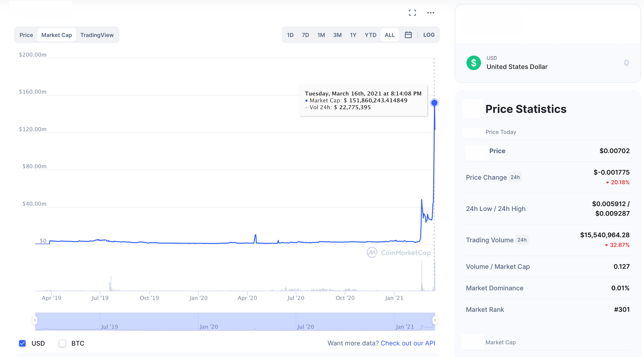Open the calendar date range picker

[408, 35]
